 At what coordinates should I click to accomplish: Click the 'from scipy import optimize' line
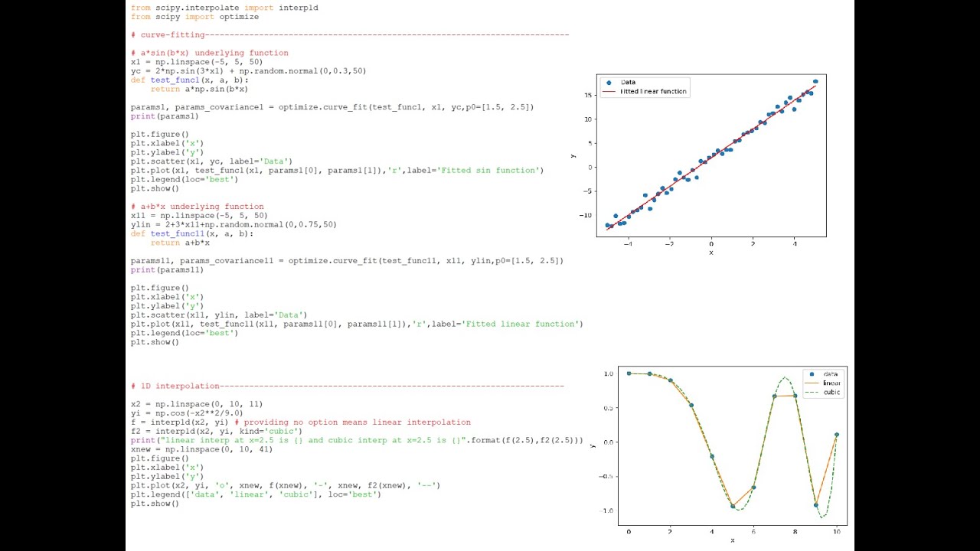click(x=194, y=17)
